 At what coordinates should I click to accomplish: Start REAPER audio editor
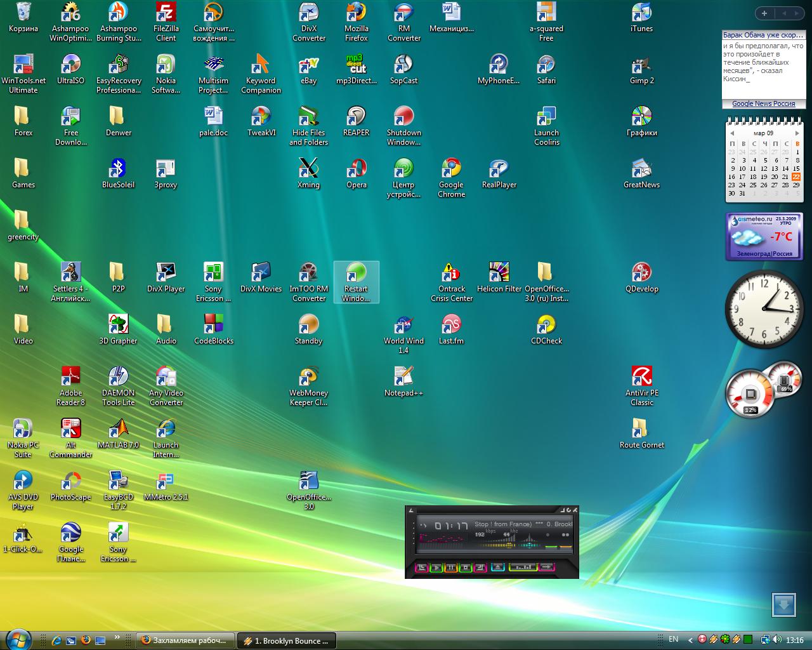[x=356, y=119]
